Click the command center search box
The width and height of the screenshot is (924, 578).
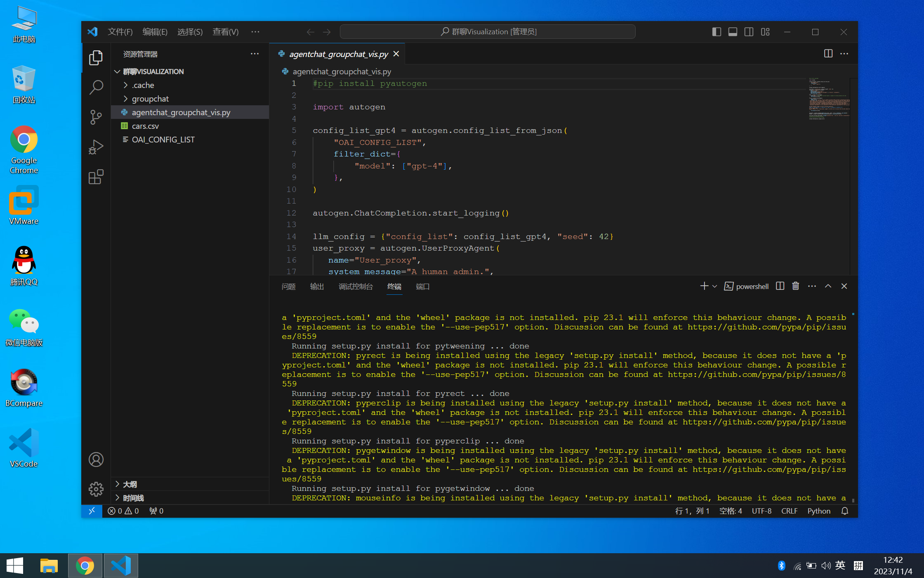488,32
